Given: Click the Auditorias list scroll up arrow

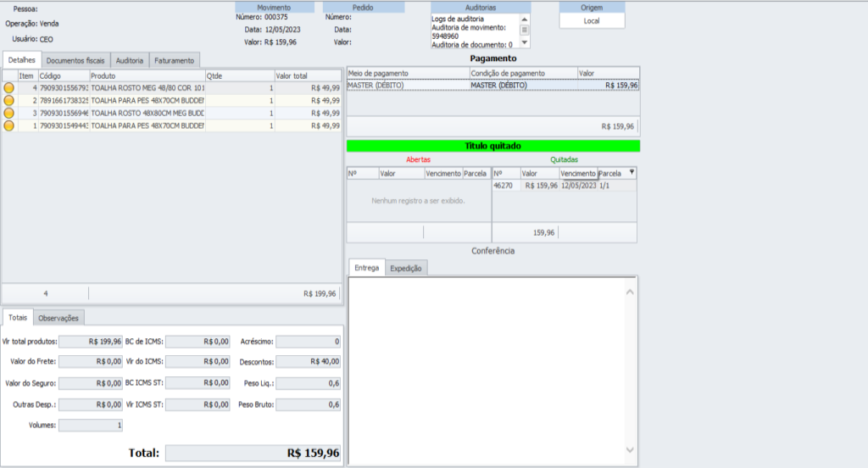Looking at the screenshot, I should (x=525, y=19).
